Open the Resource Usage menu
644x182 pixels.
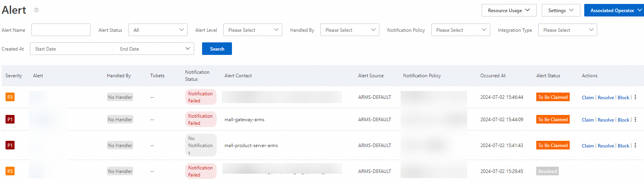point(509,11)
